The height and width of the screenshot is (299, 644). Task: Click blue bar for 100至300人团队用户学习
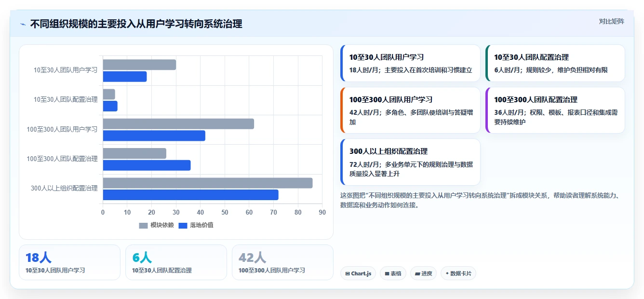pos(154,136)
